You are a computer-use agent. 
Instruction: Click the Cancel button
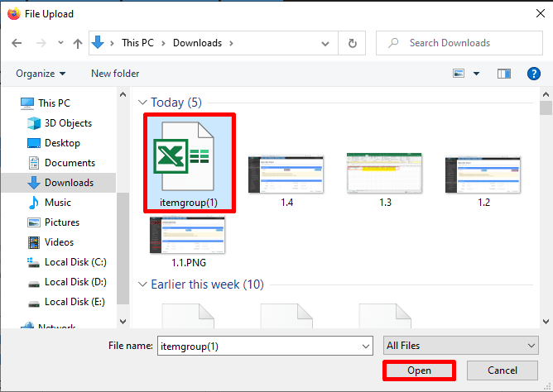(x=503, y=370)
